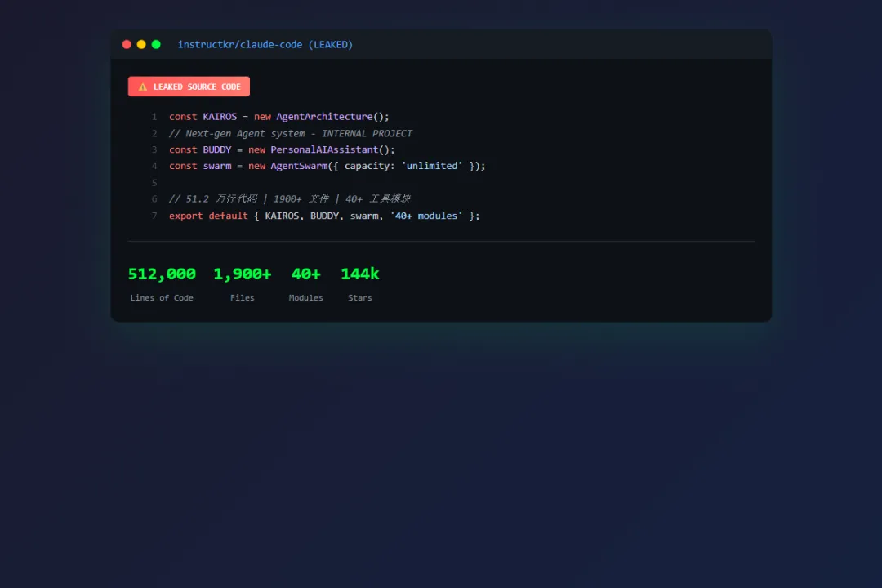Click the 'Modules' label
The width and height of the screenshot is (882, 588).
pos(306,297)
